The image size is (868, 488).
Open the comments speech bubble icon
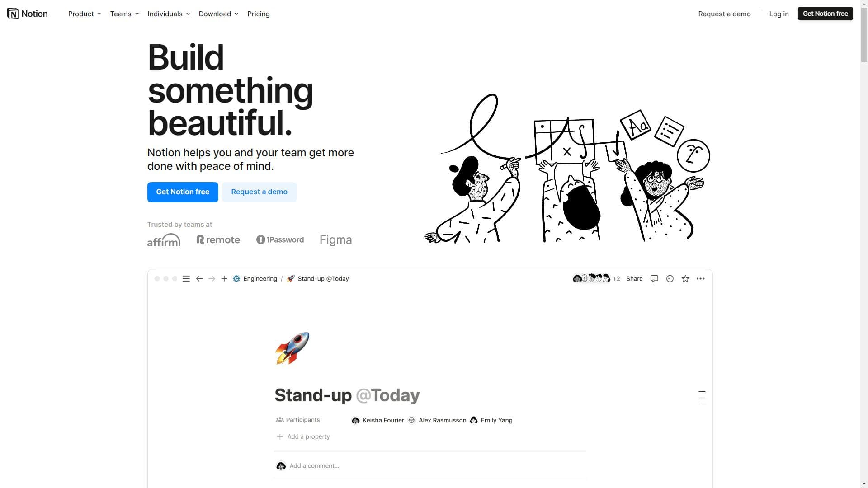[654, 279]
